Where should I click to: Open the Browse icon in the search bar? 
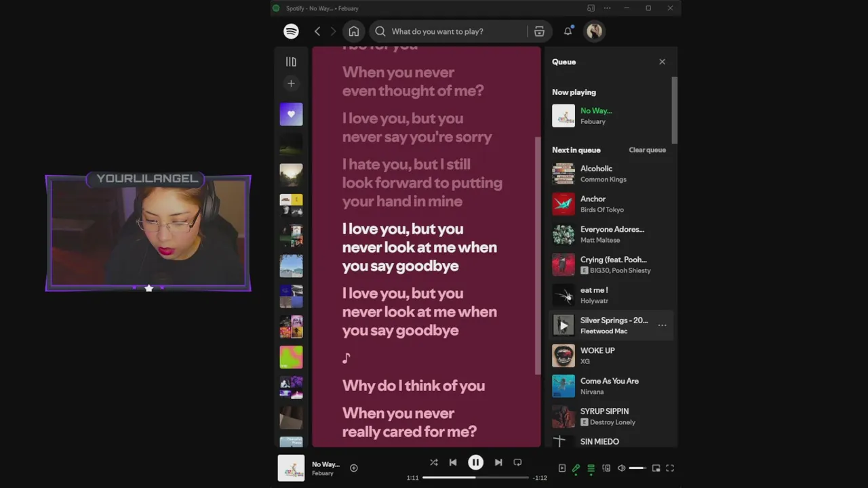[539, 31]
